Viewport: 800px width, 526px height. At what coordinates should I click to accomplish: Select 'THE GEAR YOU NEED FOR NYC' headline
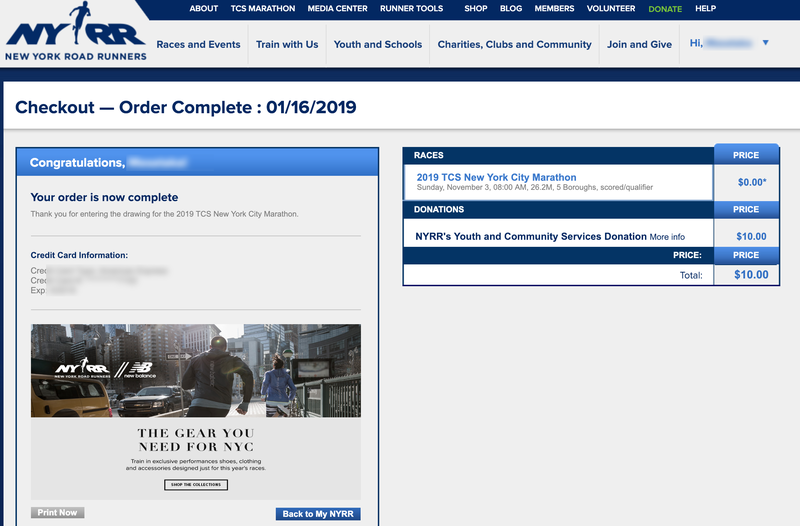tap(196, 440)
